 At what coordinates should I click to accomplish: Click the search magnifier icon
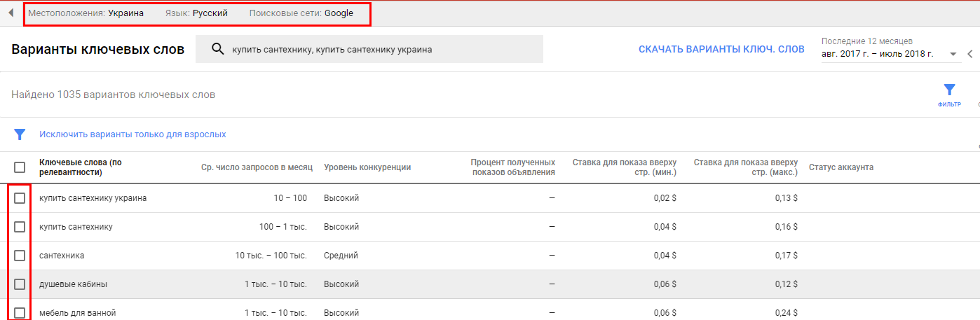click(x=218, y=49)
